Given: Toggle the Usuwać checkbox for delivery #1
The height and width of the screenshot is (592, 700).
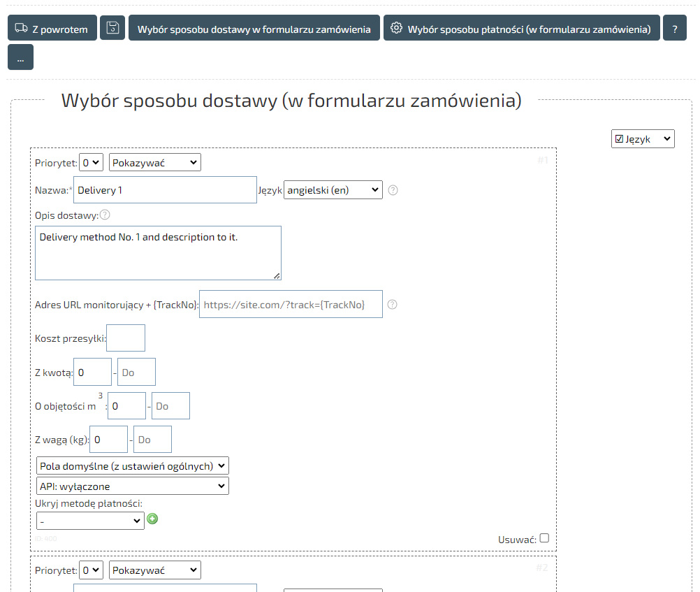Looking at the screenshot, I should (544, 538).
